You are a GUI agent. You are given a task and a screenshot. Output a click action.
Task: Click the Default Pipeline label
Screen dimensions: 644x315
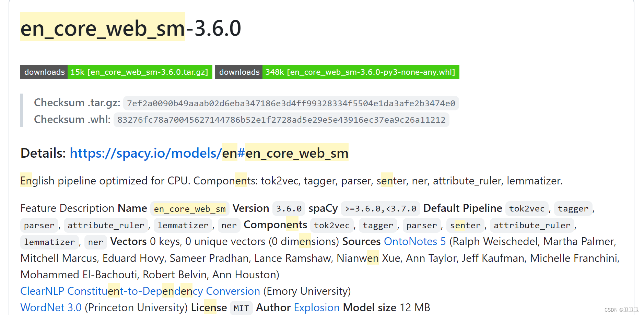463,208
